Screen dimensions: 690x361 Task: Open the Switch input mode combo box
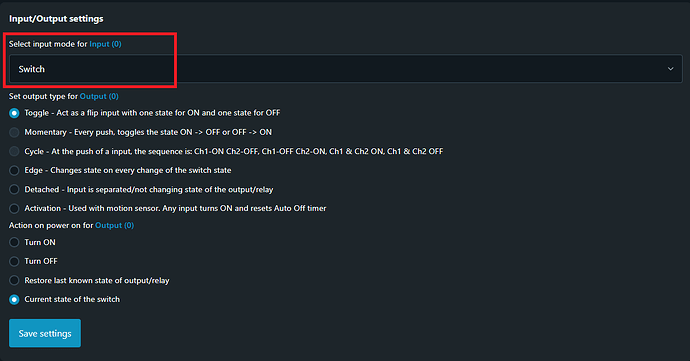point(346,69)
